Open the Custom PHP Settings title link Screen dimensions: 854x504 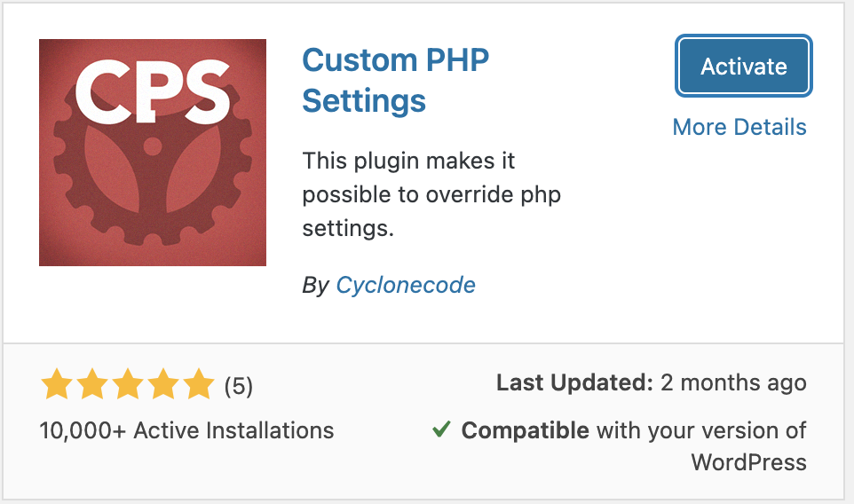click(x=395, y=80)
